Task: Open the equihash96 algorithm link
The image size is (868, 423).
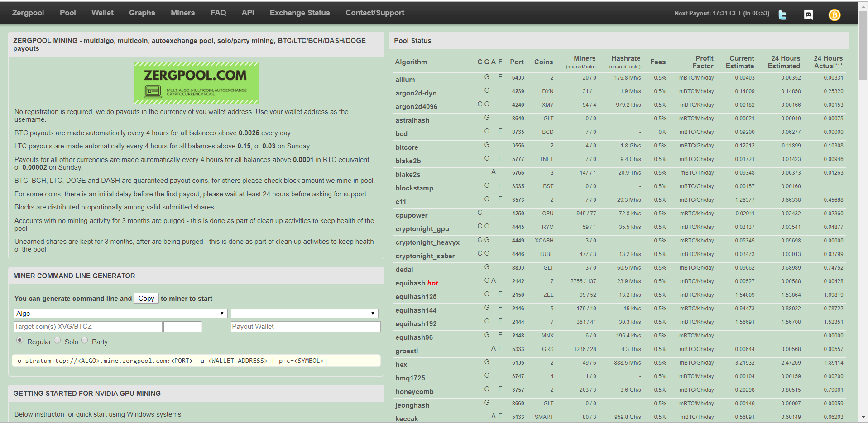Action: click(414, 337)
